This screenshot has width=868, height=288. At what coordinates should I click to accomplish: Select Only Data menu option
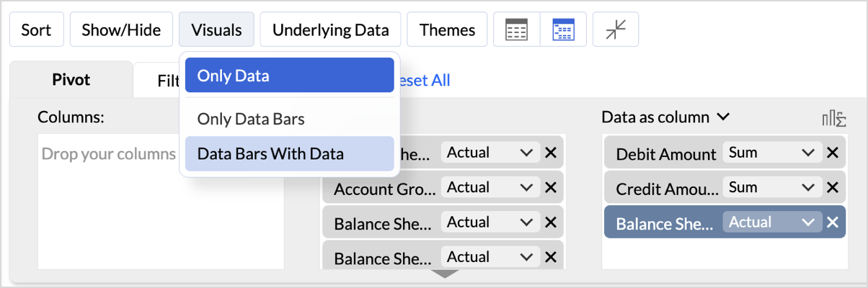click(289, 76)
